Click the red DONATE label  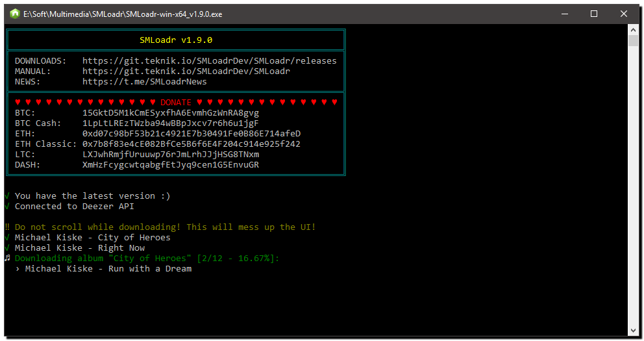[x=176, y=103]
